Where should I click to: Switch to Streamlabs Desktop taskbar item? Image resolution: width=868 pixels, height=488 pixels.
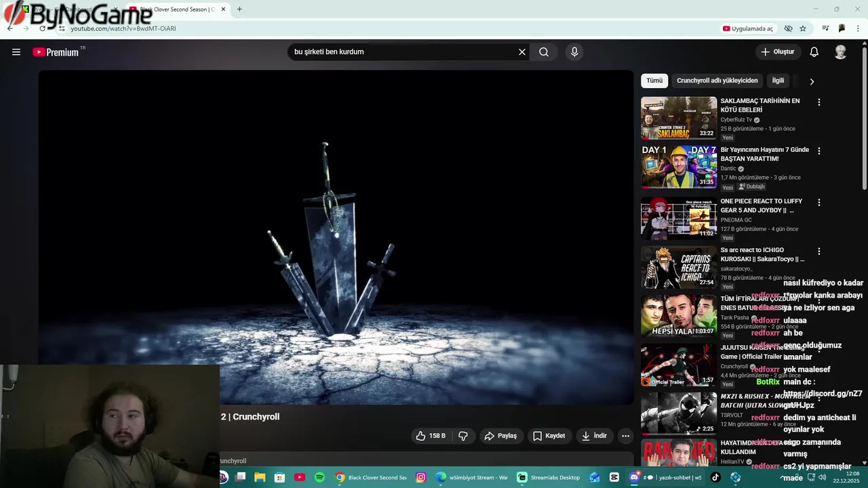pos(549,477)
